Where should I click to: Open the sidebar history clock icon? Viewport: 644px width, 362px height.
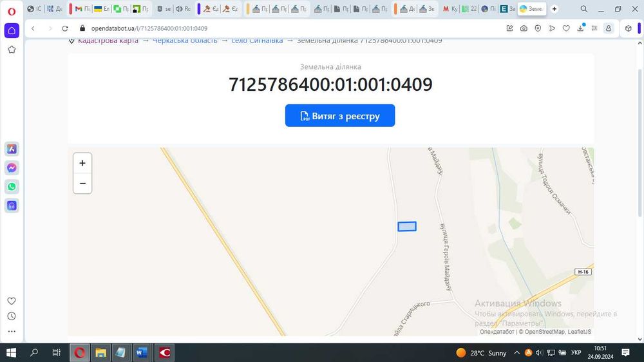click(12, 316)
